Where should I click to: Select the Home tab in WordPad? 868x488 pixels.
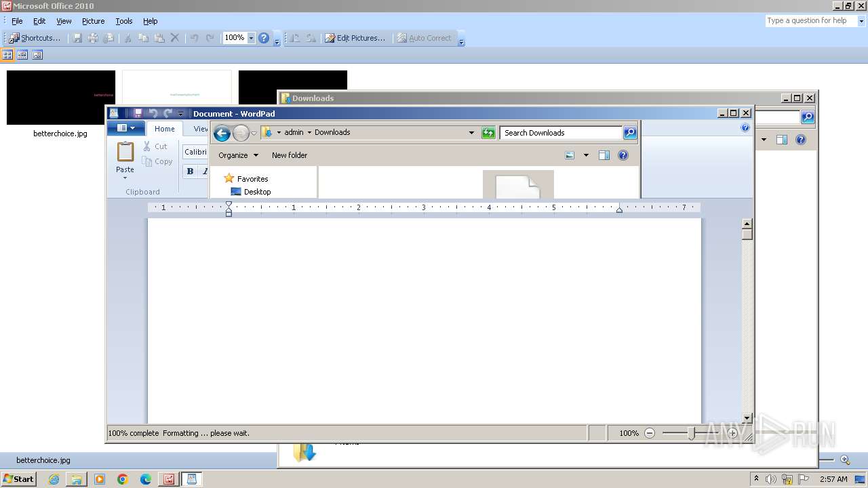pos(165,129)
